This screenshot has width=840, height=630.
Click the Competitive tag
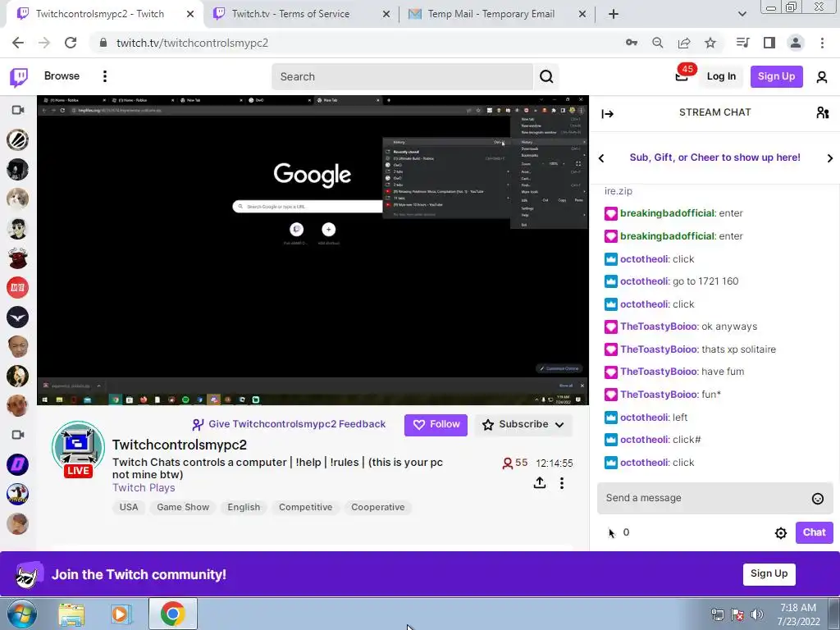point(305,507)
